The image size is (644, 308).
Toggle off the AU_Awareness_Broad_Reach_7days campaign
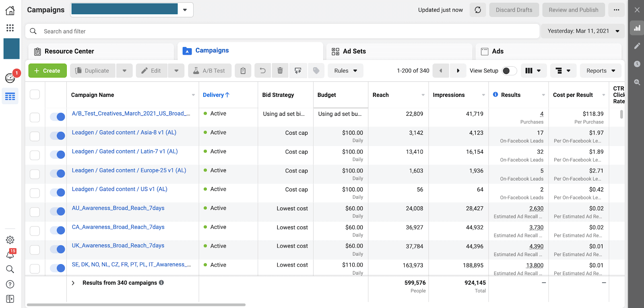(x=58, y=211)
